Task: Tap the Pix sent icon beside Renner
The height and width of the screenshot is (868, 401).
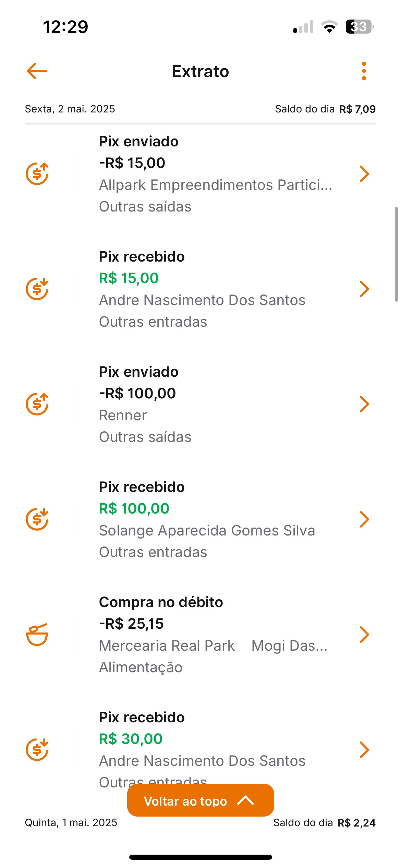Action: 37,404
